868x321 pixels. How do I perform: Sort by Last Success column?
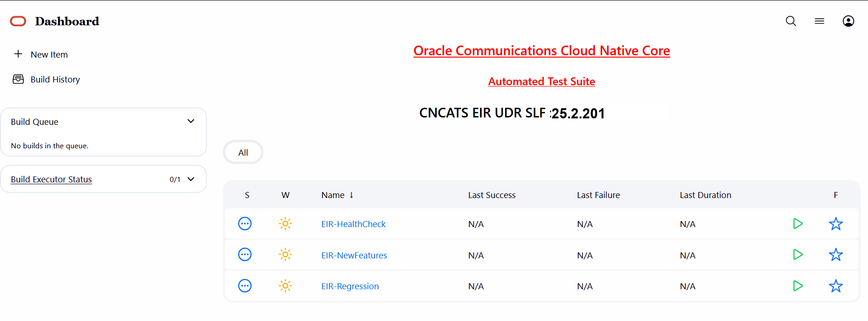492,195
